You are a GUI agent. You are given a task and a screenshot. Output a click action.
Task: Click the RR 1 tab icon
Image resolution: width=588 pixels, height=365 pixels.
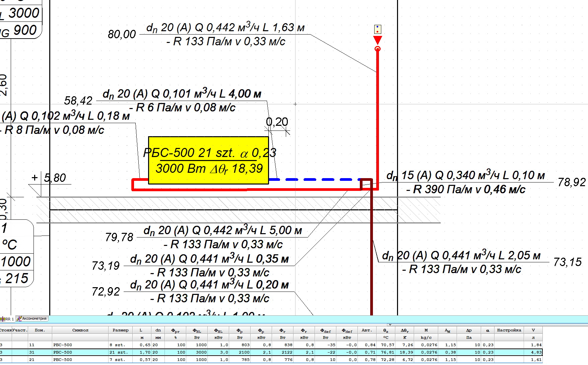click(2, 319)
